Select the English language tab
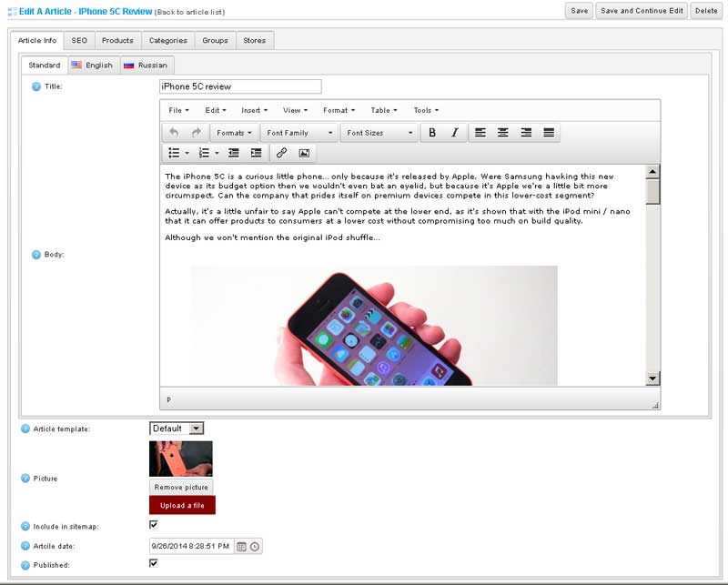728x585 pixels. point(94,65)
